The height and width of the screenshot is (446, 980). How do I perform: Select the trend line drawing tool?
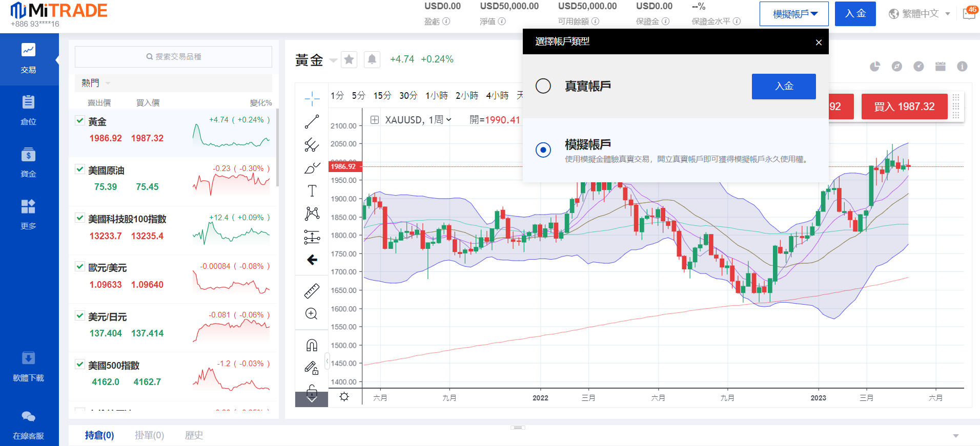click(x=312, y=122)
